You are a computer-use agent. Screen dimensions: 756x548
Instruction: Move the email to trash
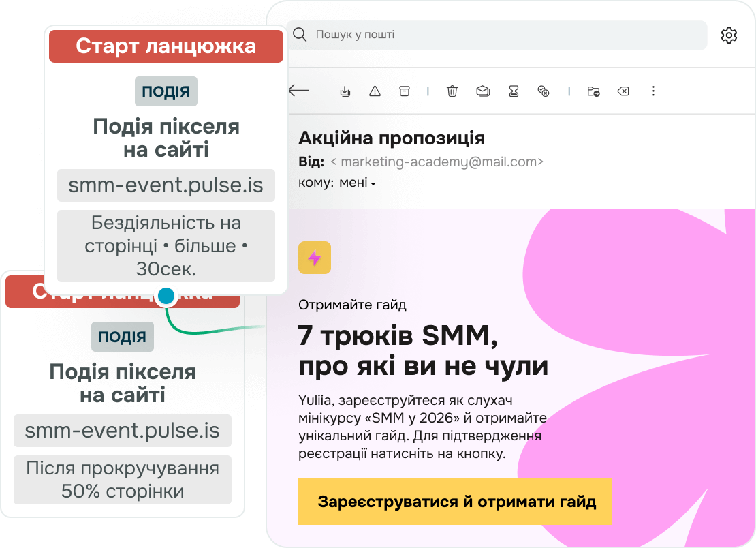[x=452, y=91]
